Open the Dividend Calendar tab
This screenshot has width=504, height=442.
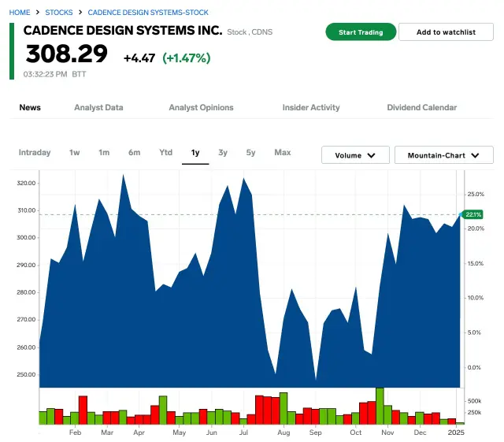point(421,108)
